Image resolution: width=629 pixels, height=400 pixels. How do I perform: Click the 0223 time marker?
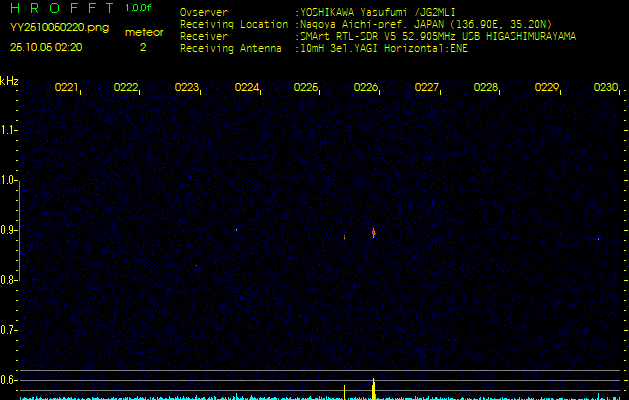pyautogui.click(x=186, y=88)
